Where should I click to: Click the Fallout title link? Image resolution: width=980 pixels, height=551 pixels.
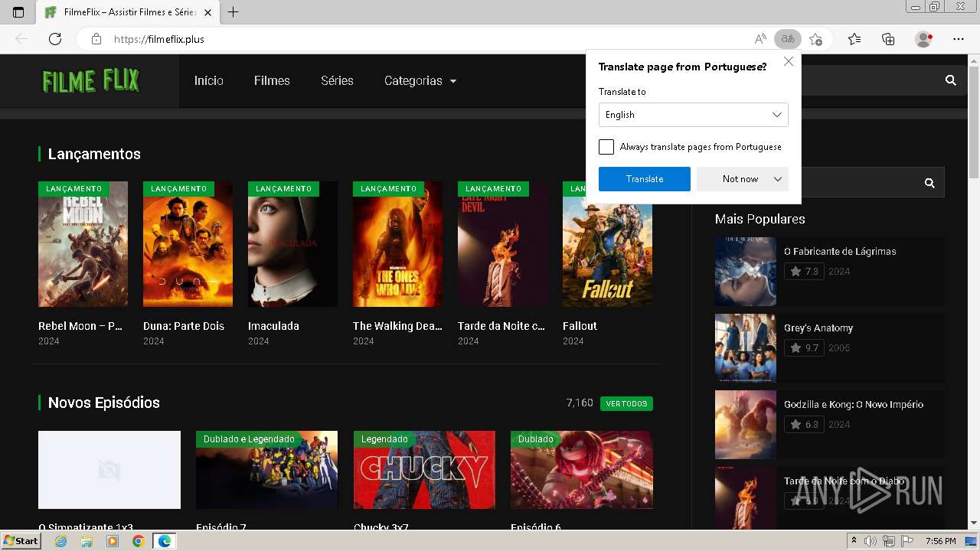point(580,326)
